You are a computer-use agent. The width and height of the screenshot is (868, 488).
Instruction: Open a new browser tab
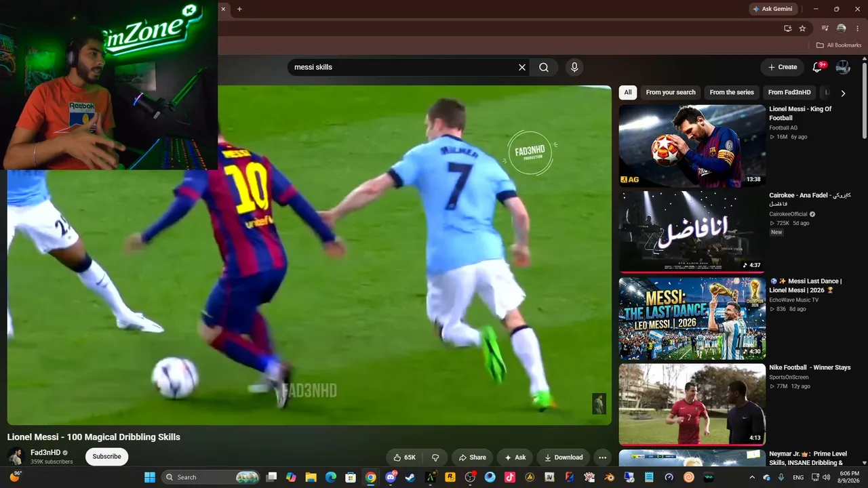[239, 9]
